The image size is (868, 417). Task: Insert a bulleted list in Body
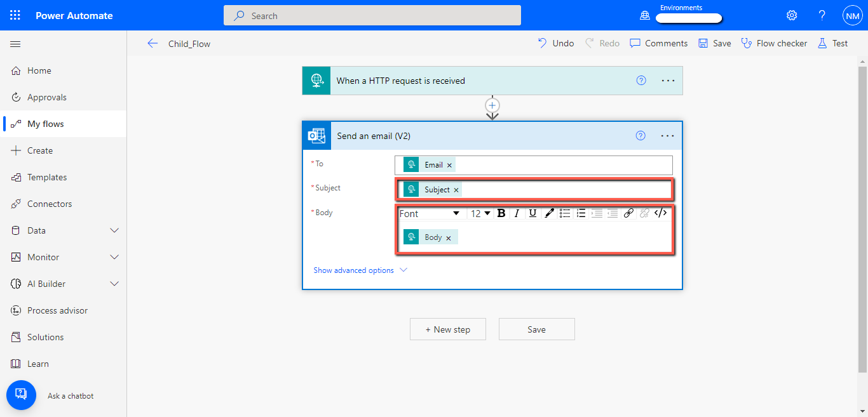click(565, 213)
